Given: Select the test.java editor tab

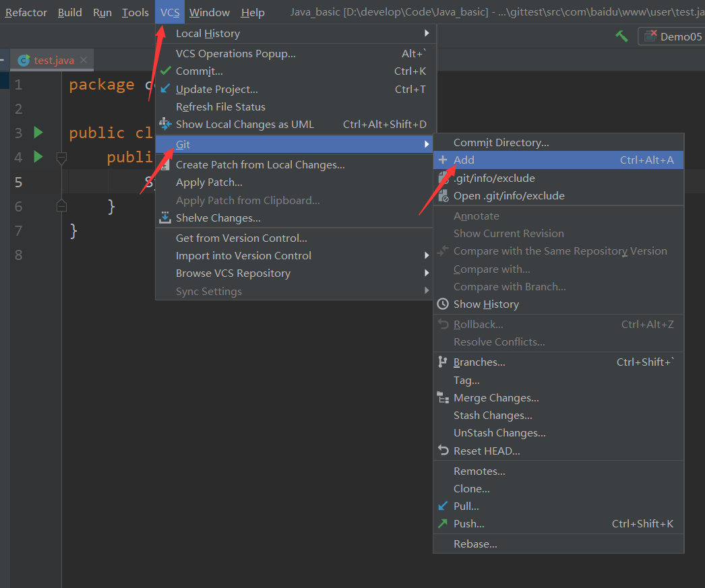Looking at the screenshot, I should [52, 60].
